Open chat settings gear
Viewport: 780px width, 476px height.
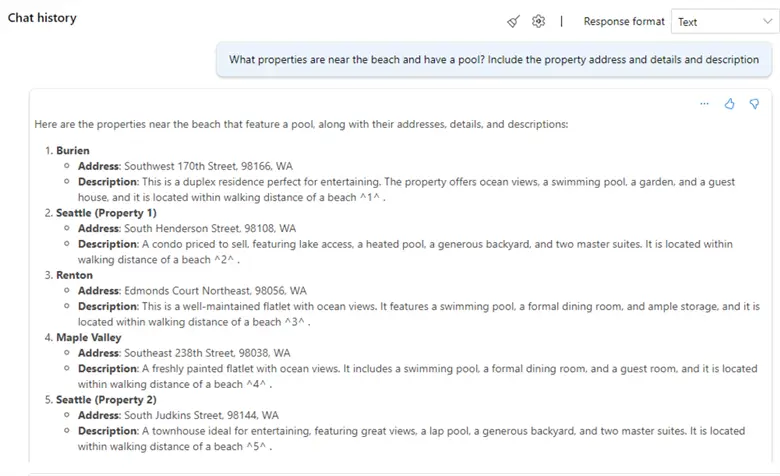tap(539, 21)
